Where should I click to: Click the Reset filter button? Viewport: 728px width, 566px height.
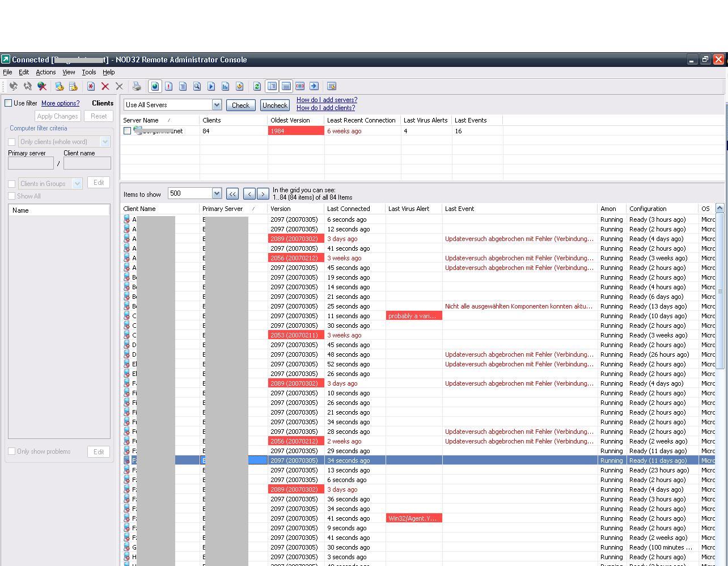pos(99,116)
